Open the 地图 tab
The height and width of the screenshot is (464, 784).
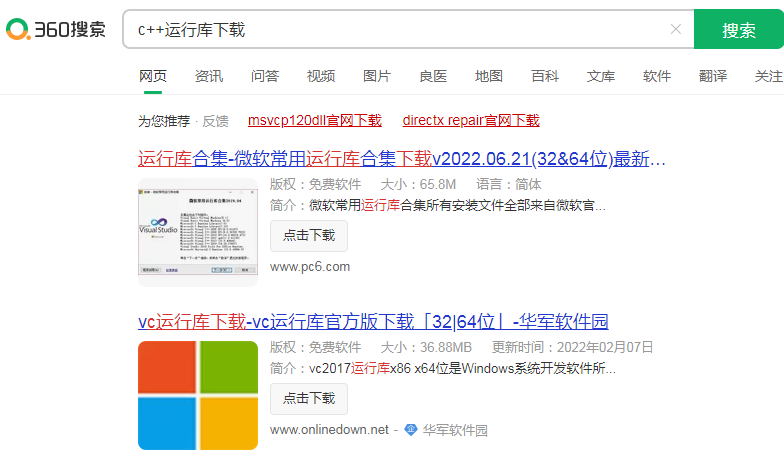click(x=488, y=76)
